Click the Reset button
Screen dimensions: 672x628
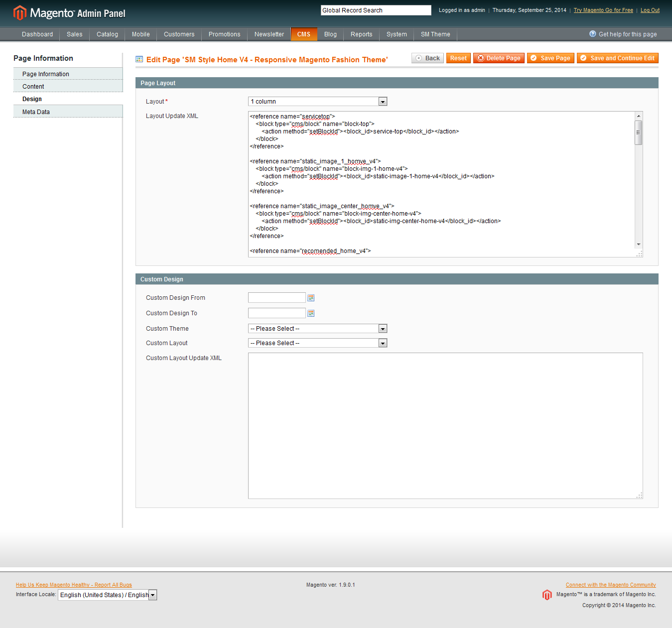click(x=459, y=58)
